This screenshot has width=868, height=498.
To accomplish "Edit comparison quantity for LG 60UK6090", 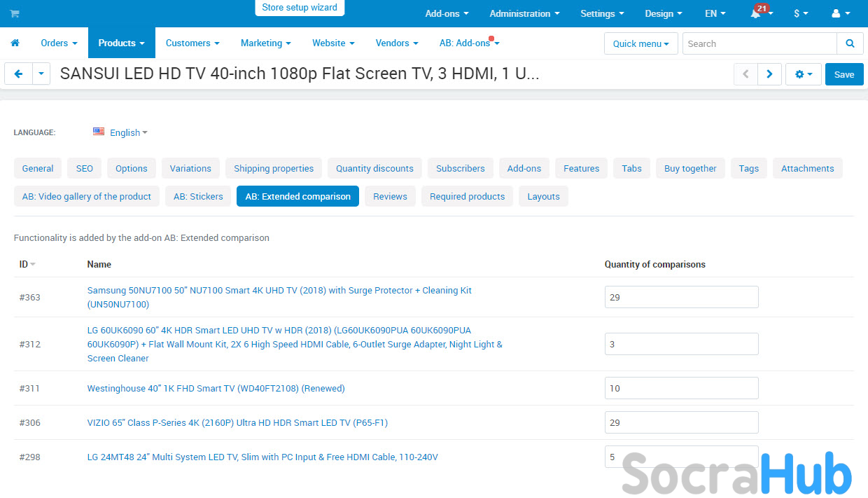I will pos(682,344).
